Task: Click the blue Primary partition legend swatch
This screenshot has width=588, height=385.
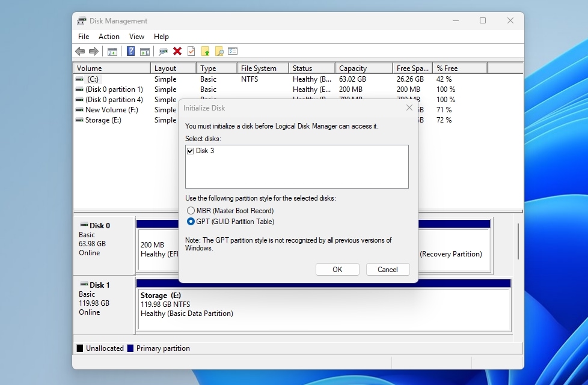Action: pyautogui.click(x=130, y=348)
